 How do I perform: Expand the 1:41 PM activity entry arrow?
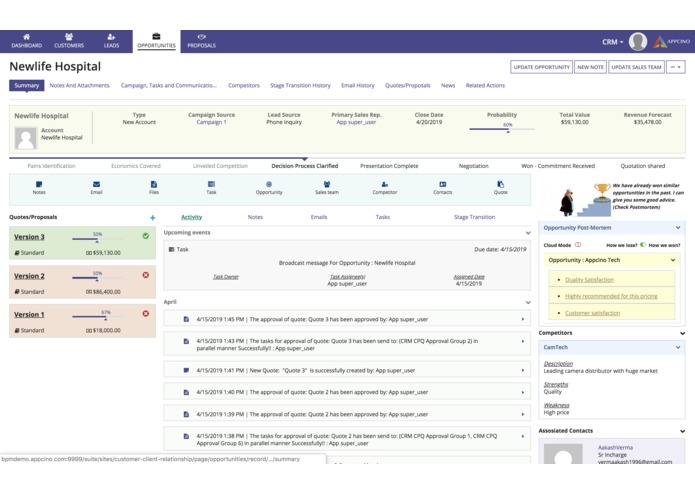point(523,370)
